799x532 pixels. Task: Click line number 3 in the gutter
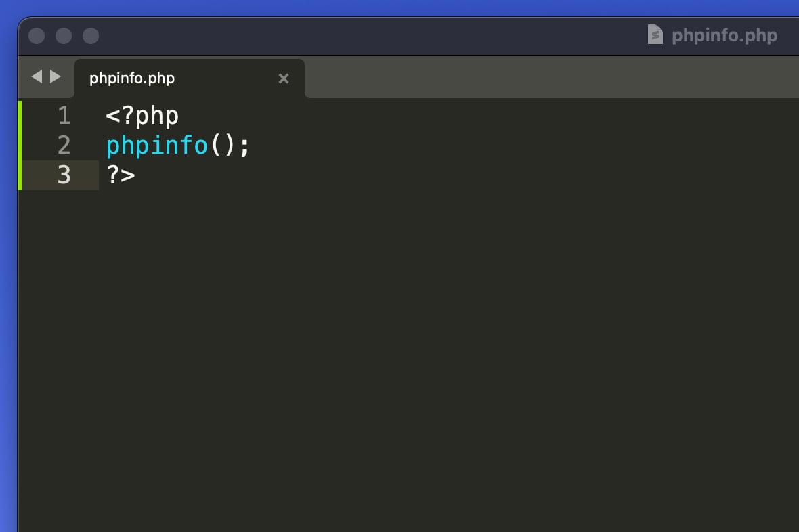(x=64, y=175)
